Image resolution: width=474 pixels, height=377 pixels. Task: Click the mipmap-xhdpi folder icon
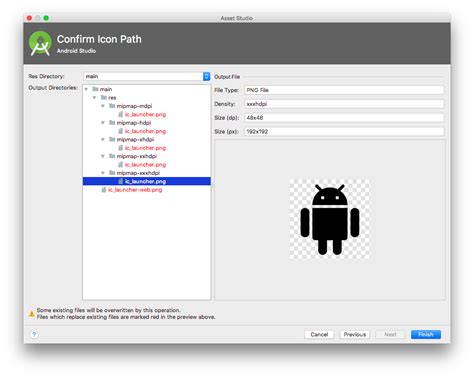pos(112,139)
